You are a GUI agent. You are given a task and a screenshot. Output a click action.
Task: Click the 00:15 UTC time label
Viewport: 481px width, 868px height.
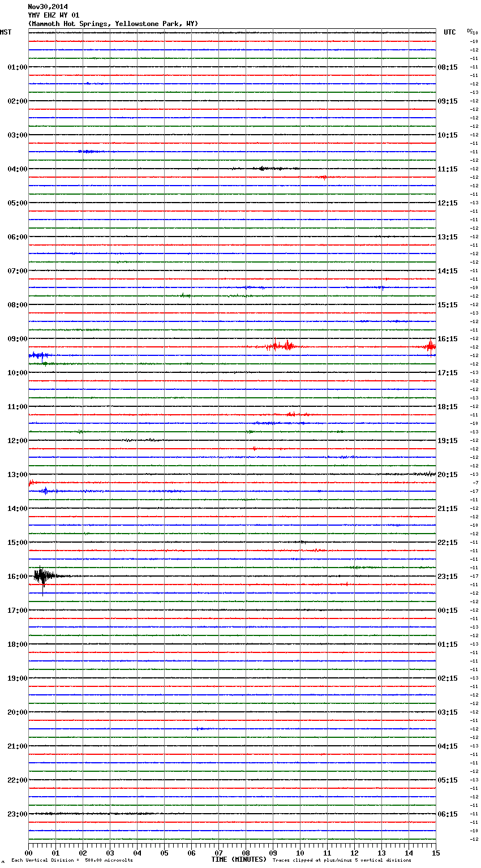click(x=448, y=611)
